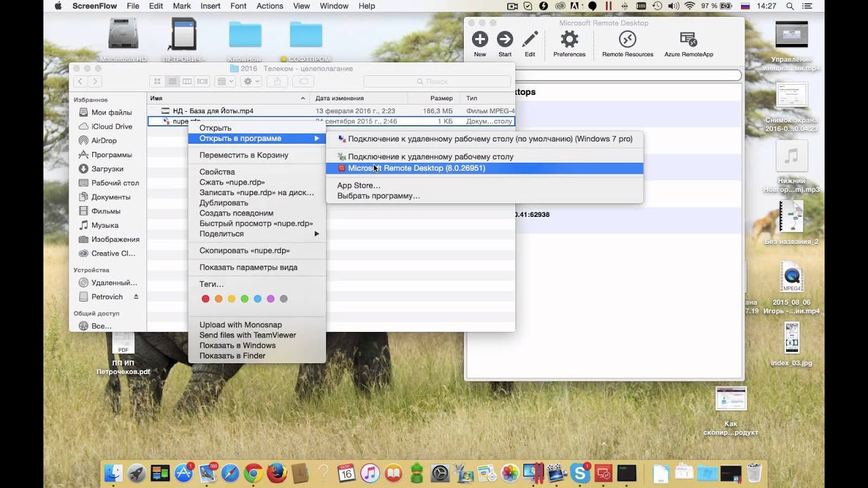The image size is (868, 488).
Task: Open iTunes from the Dock
Action: click(370, 473)
